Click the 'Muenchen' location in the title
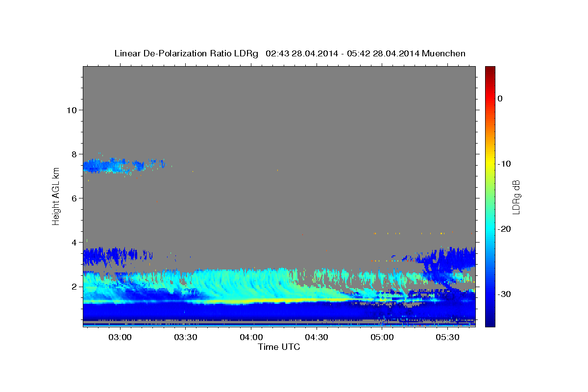 coord(443,53)
